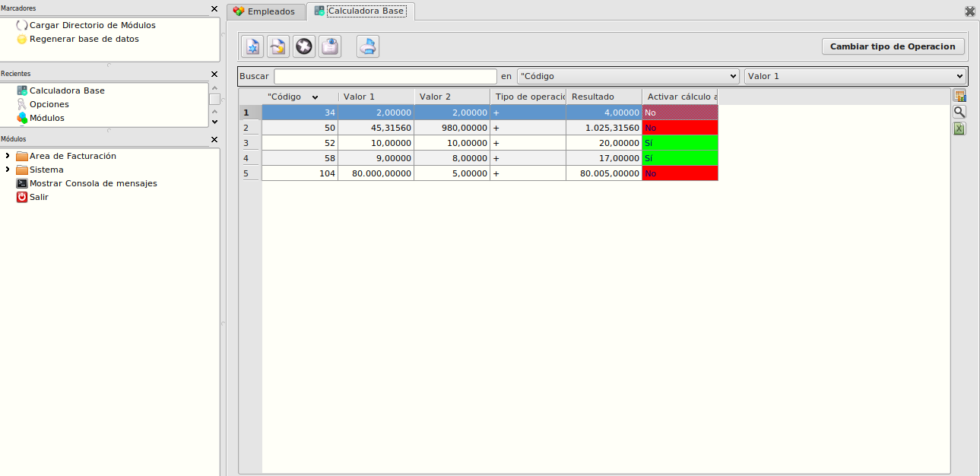Click the Valor 1 cell 45,31560
The image size is (980, 476).
coord(376,128)
